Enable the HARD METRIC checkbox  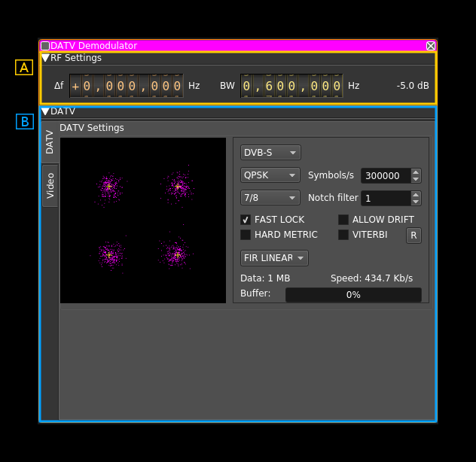click(x=246, y=235)
